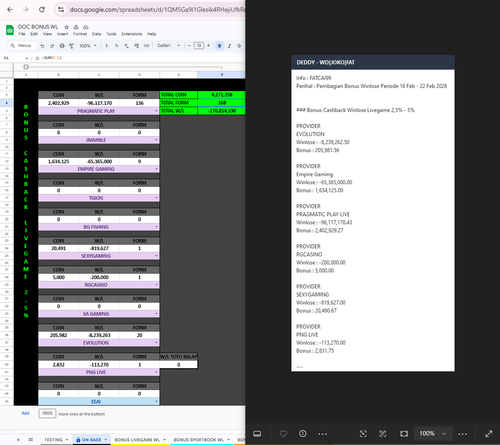The image size is (500, 445).
Task: Decrease the font size with minus
Action: click(x=189, y=46)
